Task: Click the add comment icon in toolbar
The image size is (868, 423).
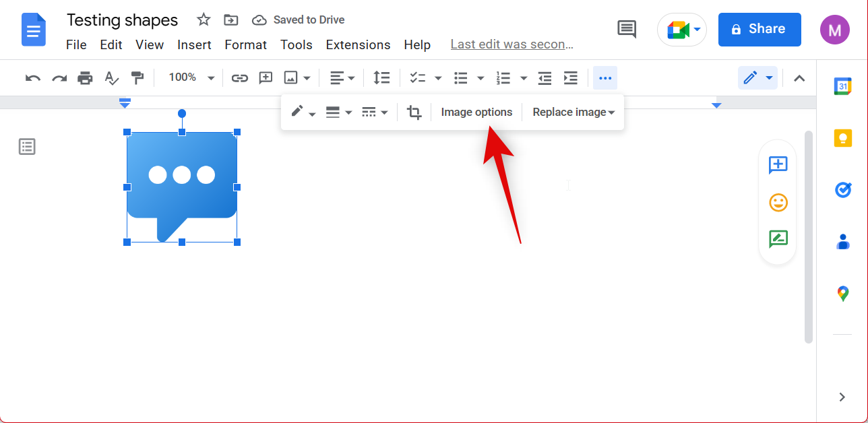Action: [x=266, y=78]
